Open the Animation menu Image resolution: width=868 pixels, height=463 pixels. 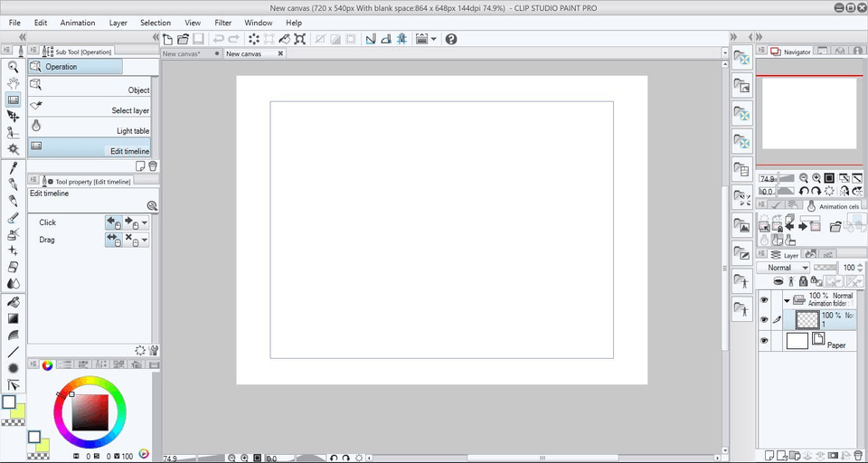[77, 23]
